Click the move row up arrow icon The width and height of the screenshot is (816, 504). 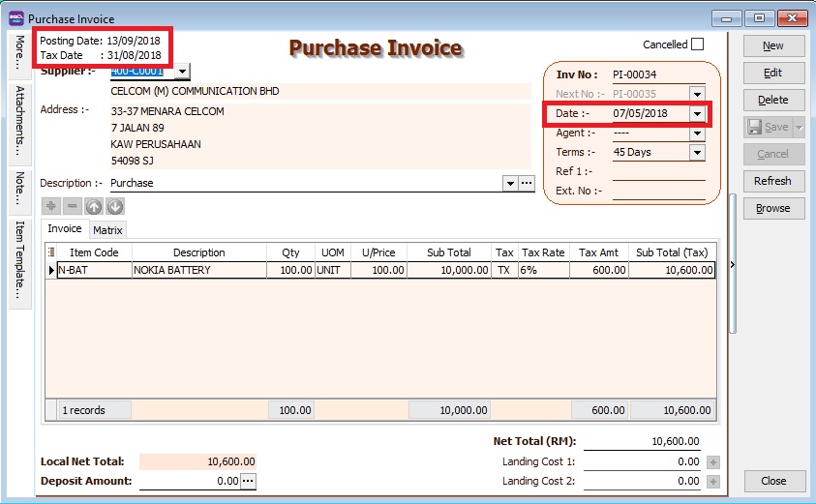[x=94, y=206]
